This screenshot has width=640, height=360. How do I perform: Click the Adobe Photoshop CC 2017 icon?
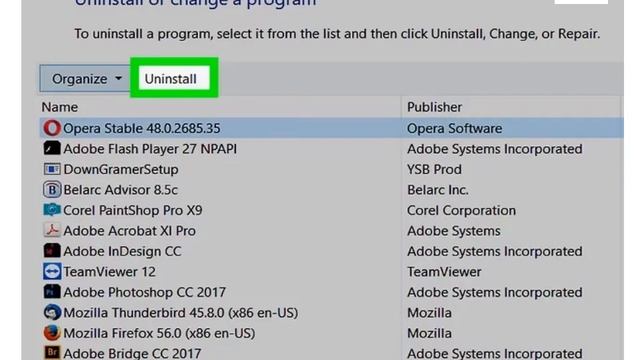pos(52,292)
